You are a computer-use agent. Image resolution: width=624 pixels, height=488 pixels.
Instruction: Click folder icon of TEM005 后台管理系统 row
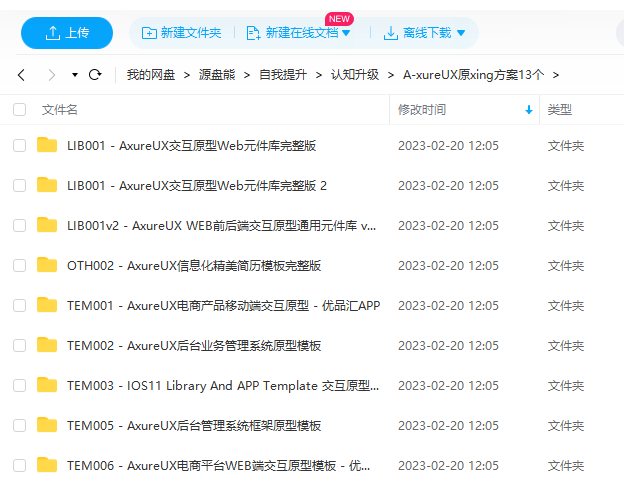point(47,425)
